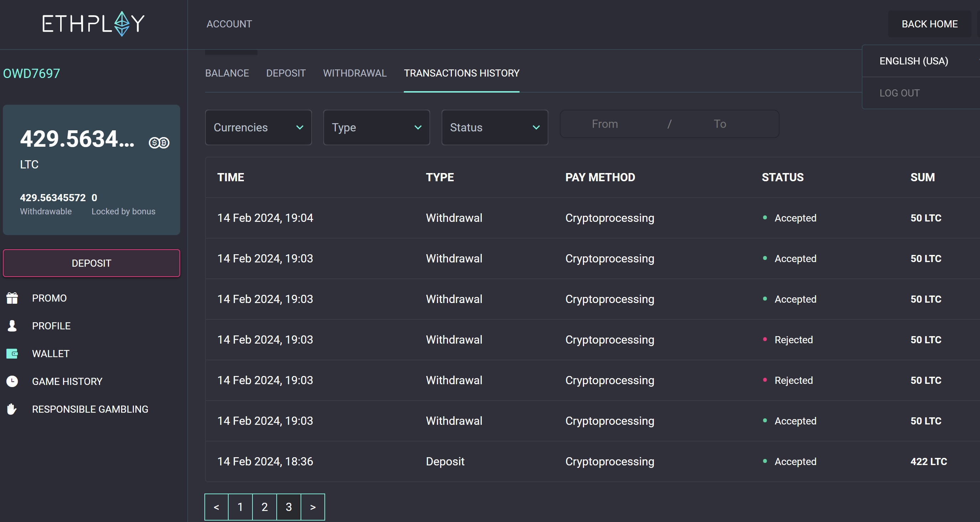Jump to page 3 of transactions
This screenshot has height=522, width=980.
pyautogui.click(x=289, y=507)
